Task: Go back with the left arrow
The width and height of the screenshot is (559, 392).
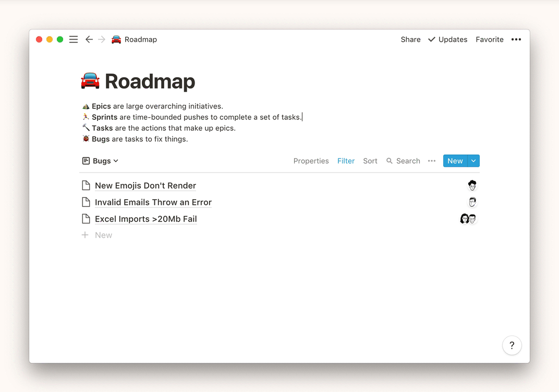Action: (x=89, y=40)
